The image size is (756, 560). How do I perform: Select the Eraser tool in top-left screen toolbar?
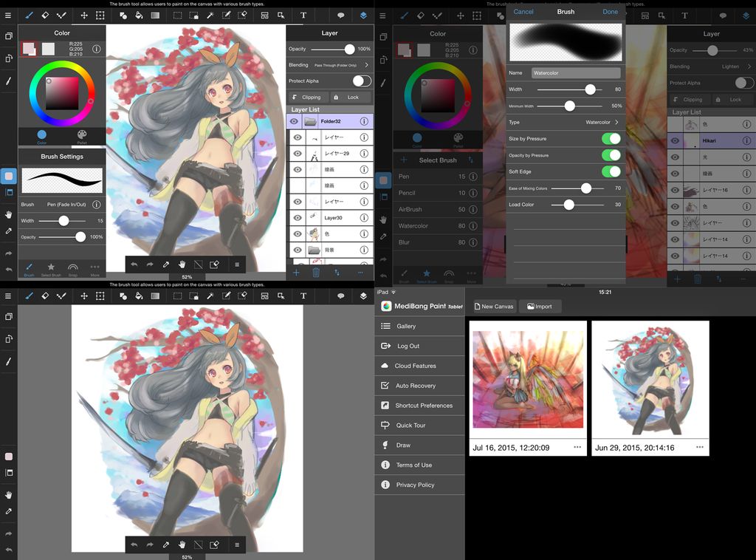(45, 16)
